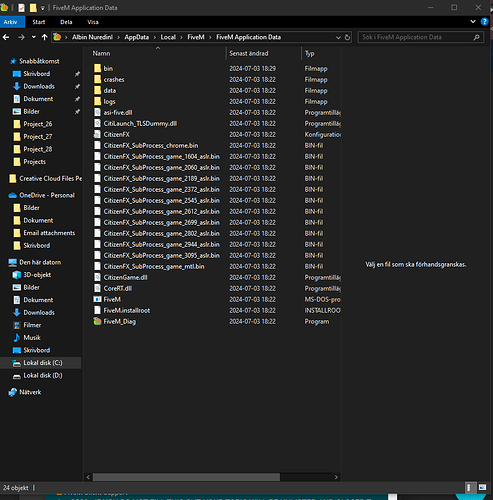The width and height of the screenshot is (493, 500).
Task: Select CitizenFX_SubProcess_game_3095_aslr.bin
Action: (x=161, y=255)
